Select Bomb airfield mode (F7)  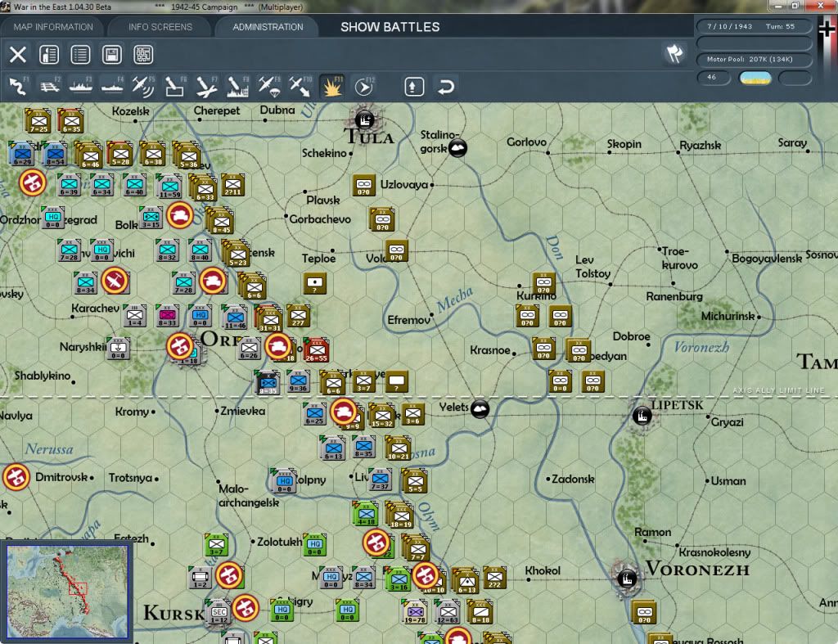(206, 87)
